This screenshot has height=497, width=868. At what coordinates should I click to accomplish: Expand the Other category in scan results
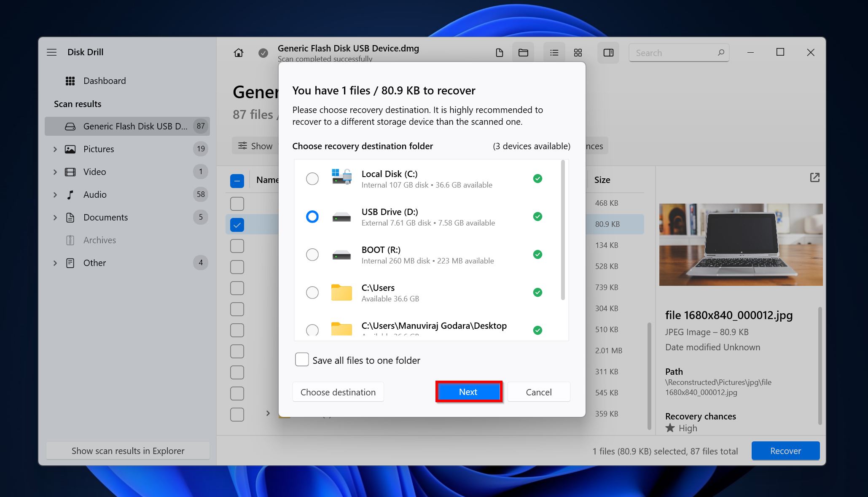tap(54, 262)
